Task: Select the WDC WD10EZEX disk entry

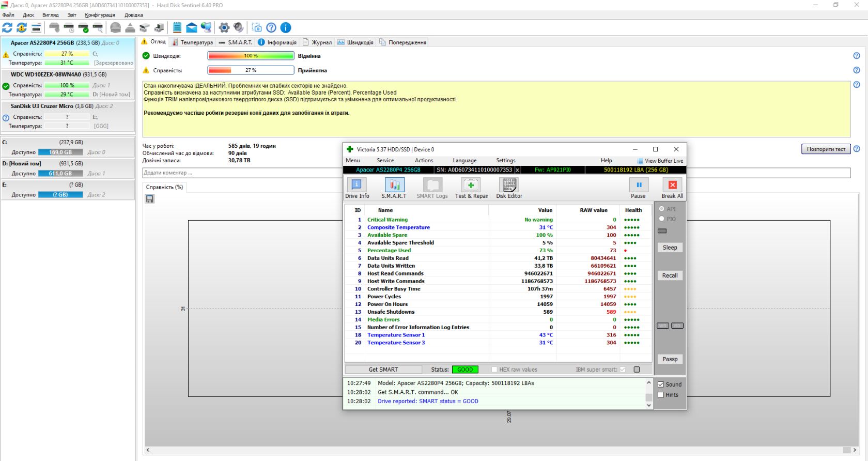Action: pos(68,84)
